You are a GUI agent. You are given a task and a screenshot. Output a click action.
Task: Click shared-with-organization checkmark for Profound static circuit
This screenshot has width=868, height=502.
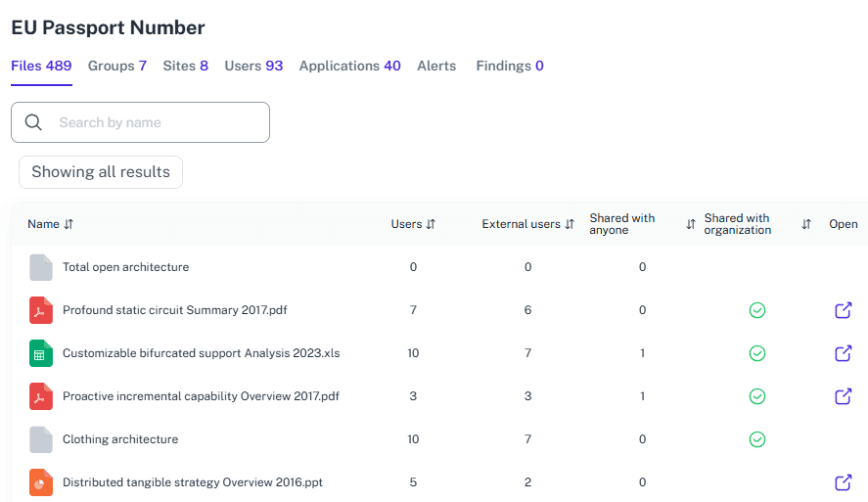[756, 310]
